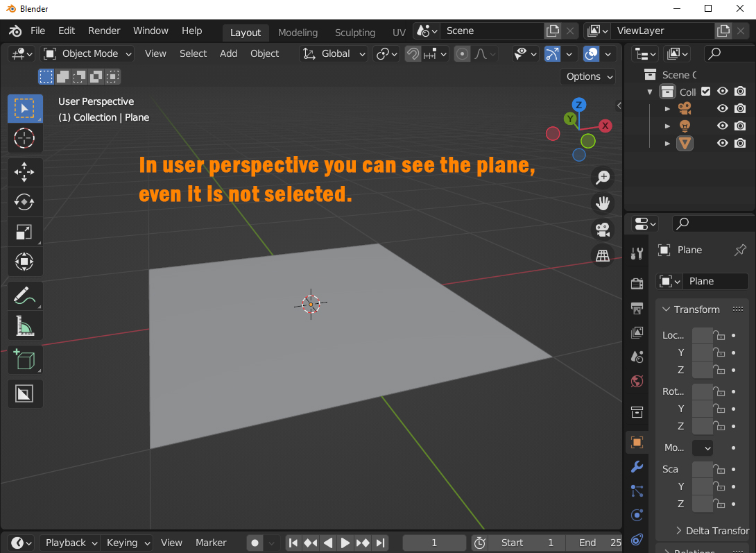The width and height of the screenshot is (756, 553).
Task: Open the Render menu
Action: tap(104, 31)
